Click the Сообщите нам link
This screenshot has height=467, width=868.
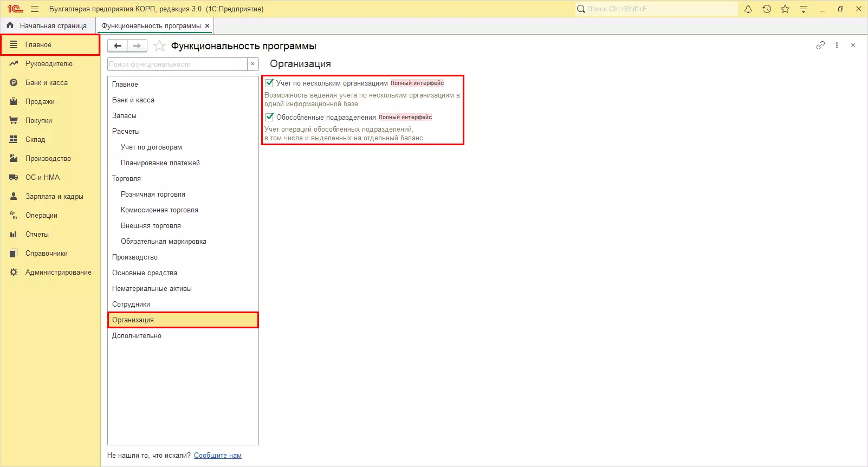coord(218,456)
